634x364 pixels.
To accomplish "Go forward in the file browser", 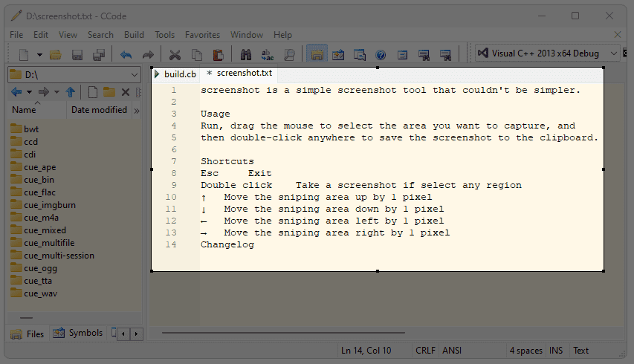I will tap(44, 92).
